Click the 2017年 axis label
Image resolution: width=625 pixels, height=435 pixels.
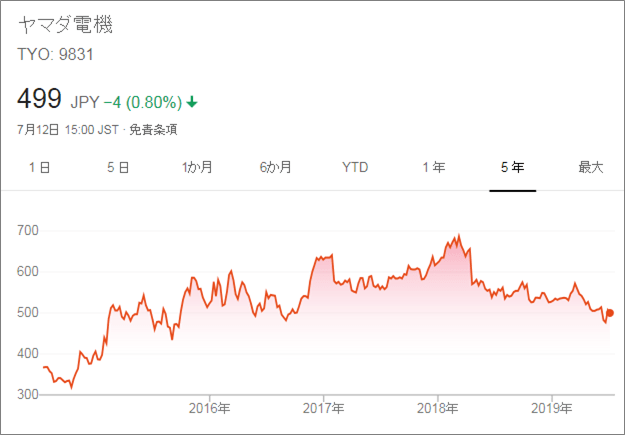tap(323, 408)
